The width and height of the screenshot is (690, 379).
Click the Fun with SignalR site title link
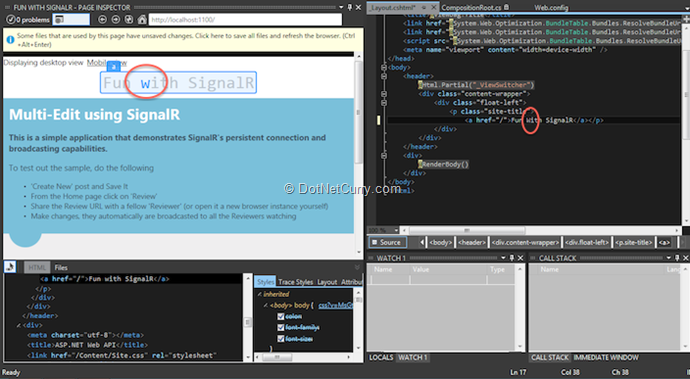178,82
